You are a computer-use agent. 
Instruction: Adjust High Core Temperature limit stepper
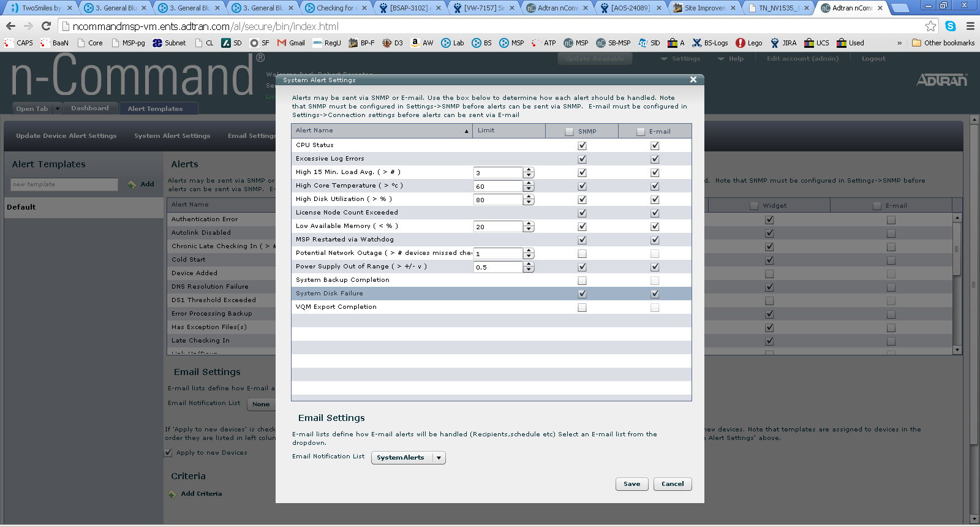529,186
